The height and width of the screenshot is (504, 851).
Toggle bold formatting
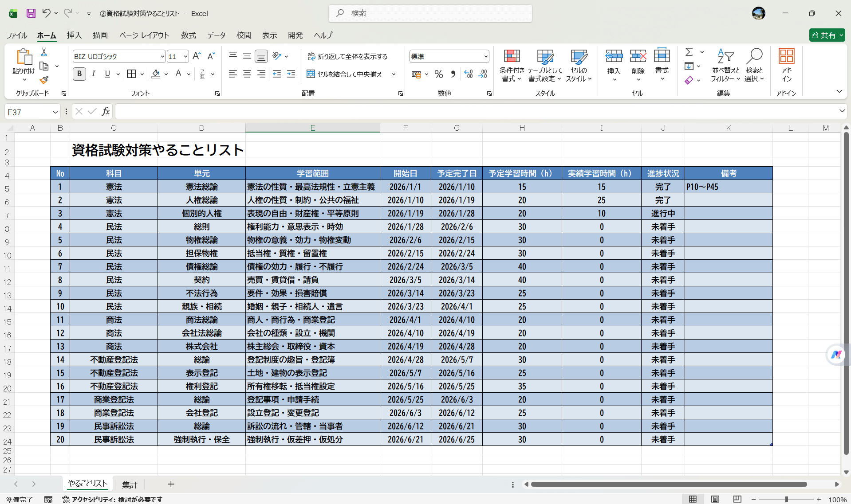pyautogui.click(x=79, y=74)
